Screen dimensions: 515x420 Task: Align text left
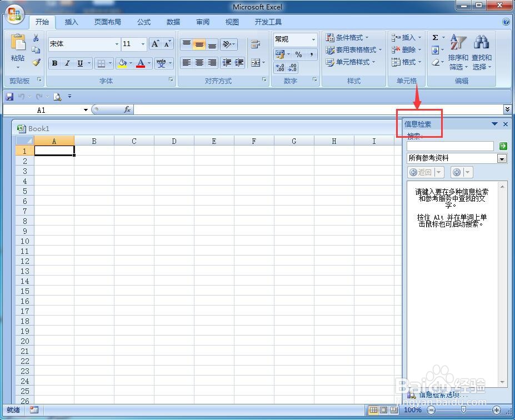(x=187, y=62)
